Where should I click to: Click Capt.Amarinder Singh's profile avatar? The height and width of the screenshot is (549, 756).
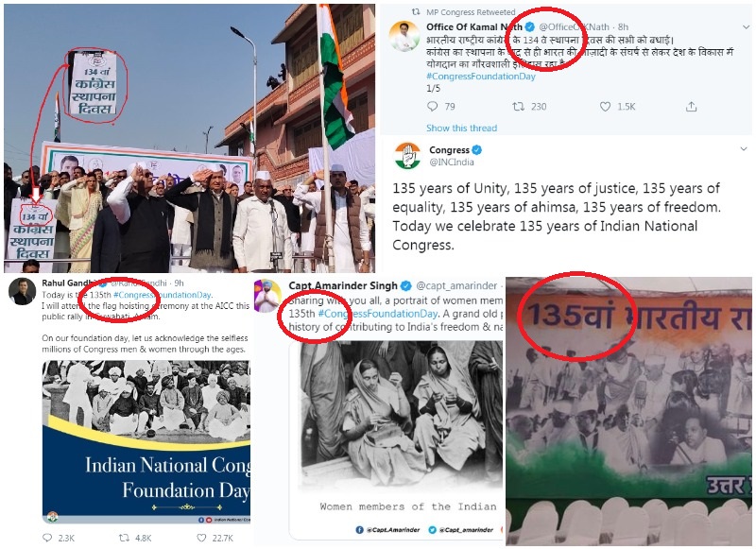pyautogui.click(x=268, y=296)
